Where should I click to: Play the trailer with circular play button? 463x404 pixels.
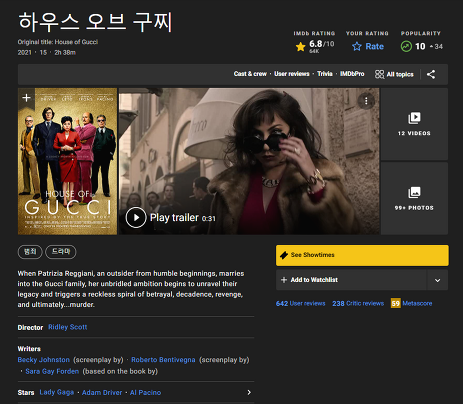click(136, 217)
